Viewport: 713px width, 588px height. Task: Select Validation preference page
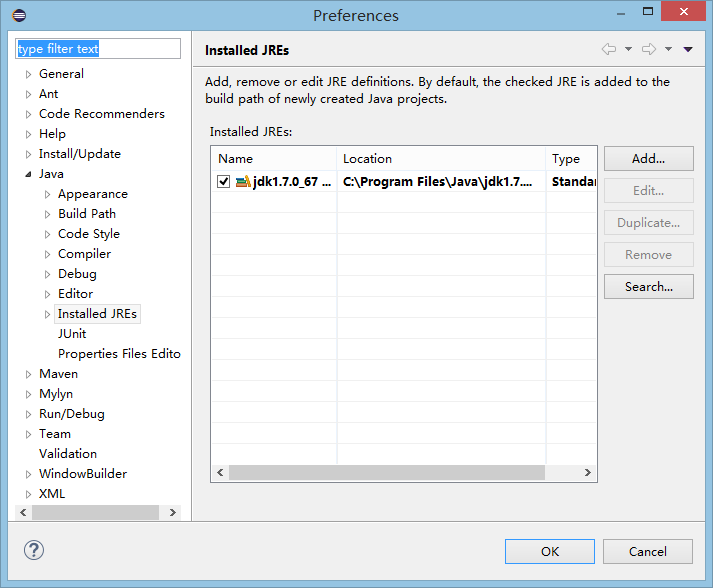(68, 454)
